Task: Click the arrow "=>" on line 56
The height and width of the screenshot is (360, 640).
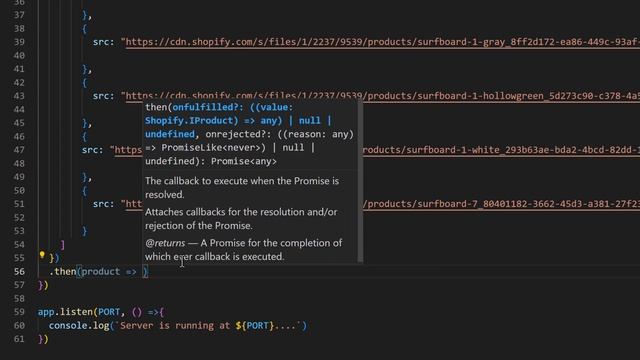Action: [131, 271]
